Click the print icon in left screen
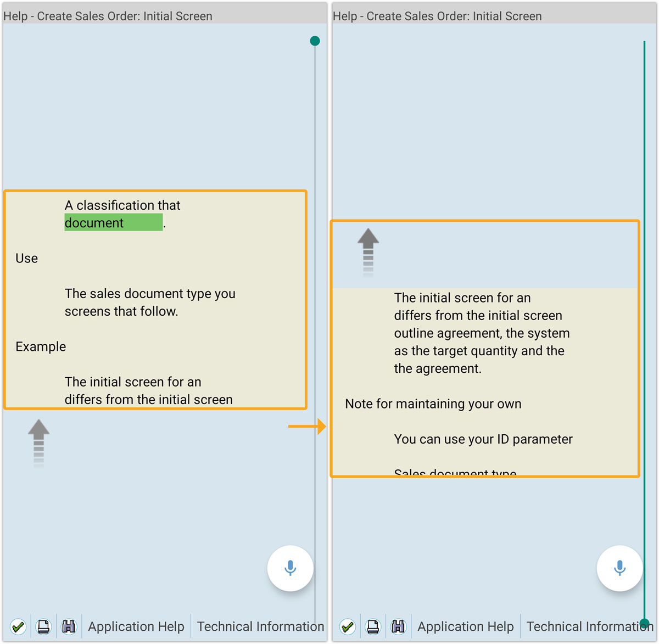The width and height of the screenshot is (659, 644). [43, 626]
